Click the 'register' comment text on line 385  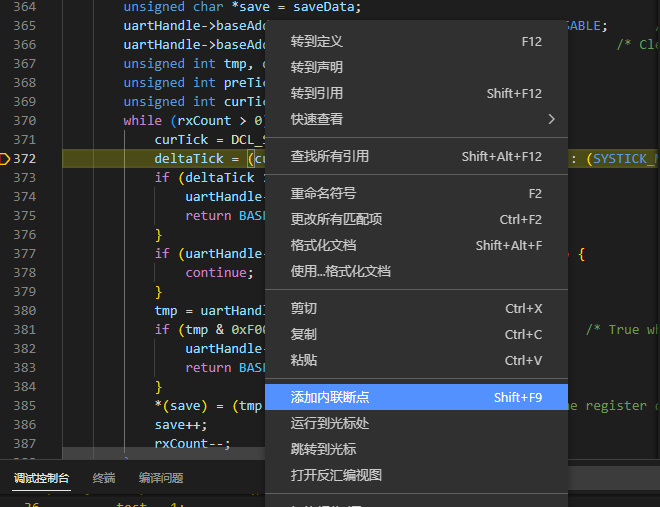click(616, 406)
